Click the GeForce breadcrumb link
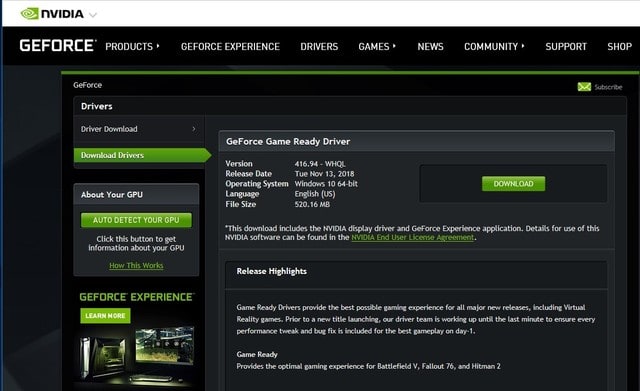The image size is (640, 391). [87, 85]
